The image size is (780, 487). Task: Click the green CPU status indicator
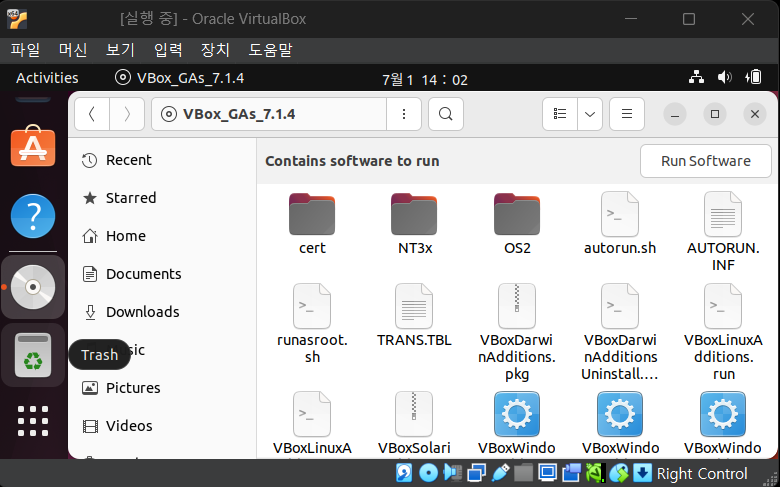tap(595, 473)
